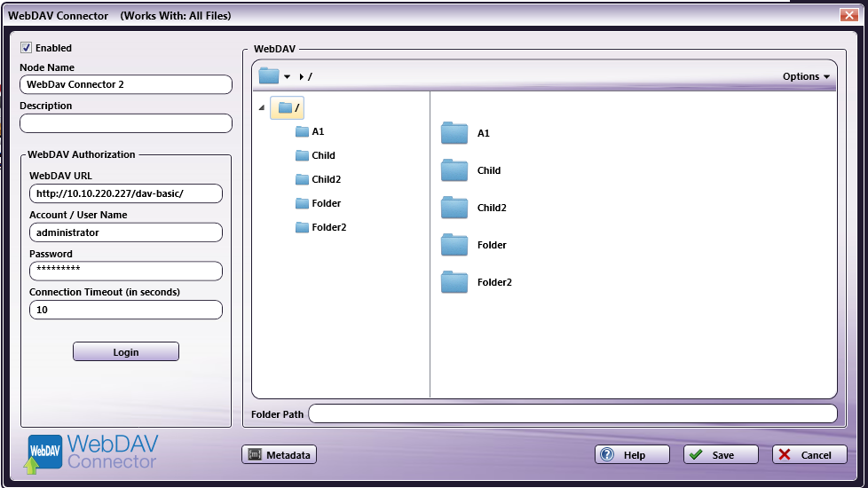
Task: Click the small Folder2 folder icon in tree
Action: [302, 227]
